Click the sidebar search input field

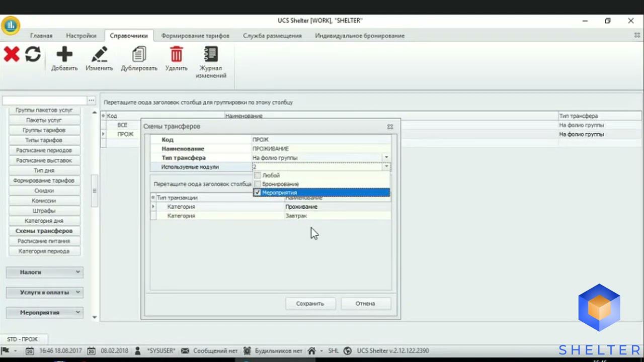pos(45,101)
